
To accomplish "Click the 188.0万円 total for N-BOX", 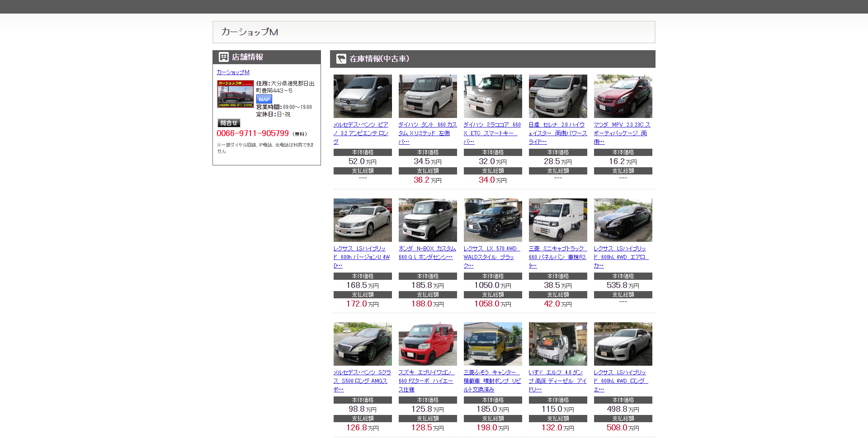I will click(428, 304).
